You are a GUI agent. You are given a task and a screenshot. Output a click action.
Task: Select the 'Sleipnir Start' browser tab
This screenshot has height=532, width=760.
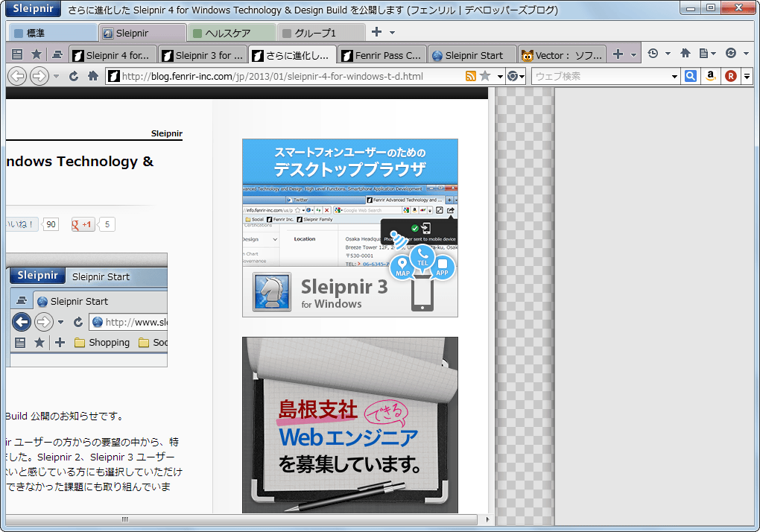coord(472,54)
